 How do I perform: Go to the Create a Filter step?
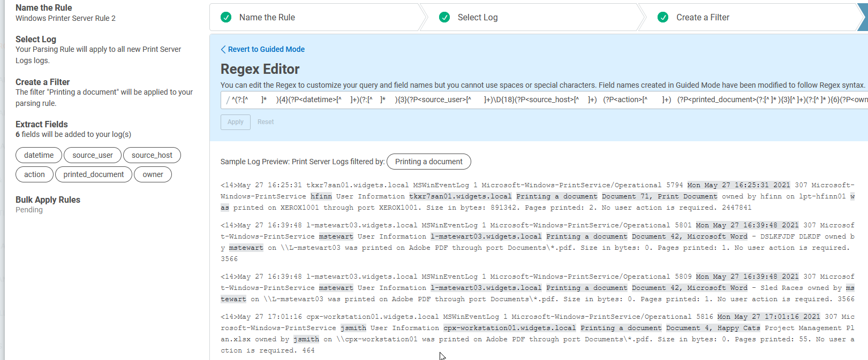(x=703, y=17)
